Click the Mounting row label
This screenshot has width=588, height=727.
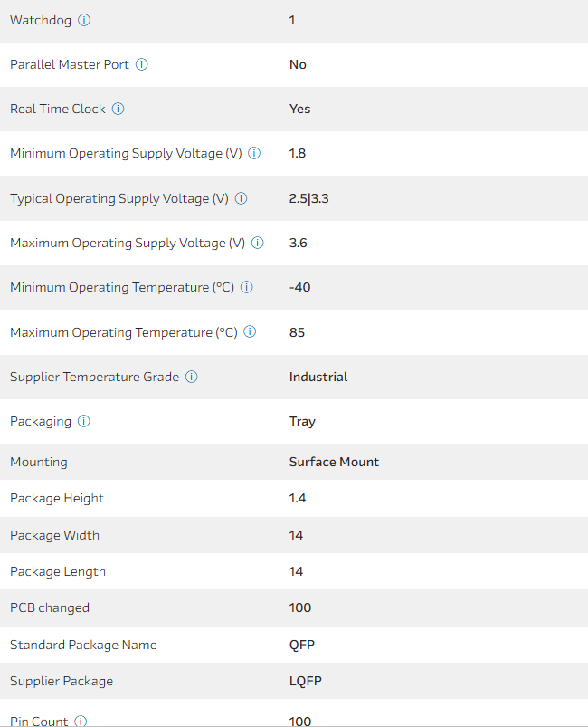tap(39, 462)
